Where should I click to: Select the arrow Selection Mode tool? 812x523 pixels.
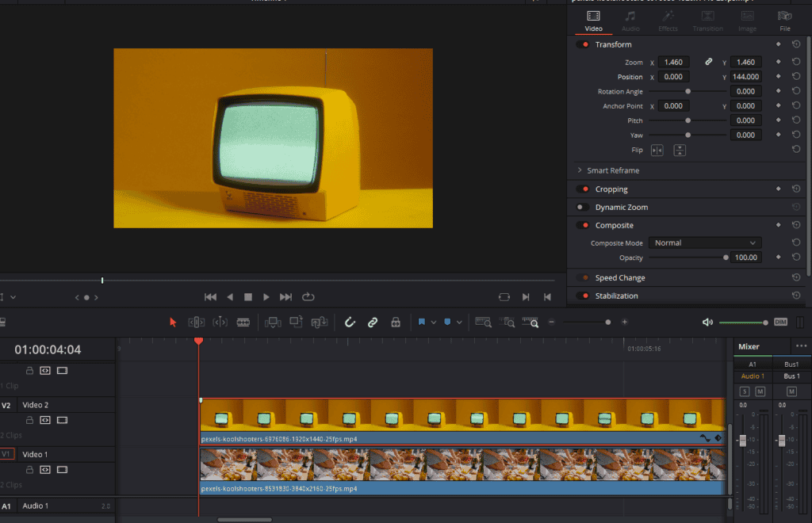(x=173, y=323)
